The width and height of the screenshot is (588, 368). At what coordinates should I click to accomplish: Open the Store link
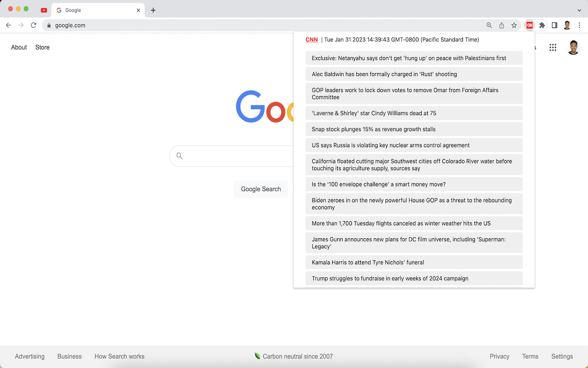(42, 47)
